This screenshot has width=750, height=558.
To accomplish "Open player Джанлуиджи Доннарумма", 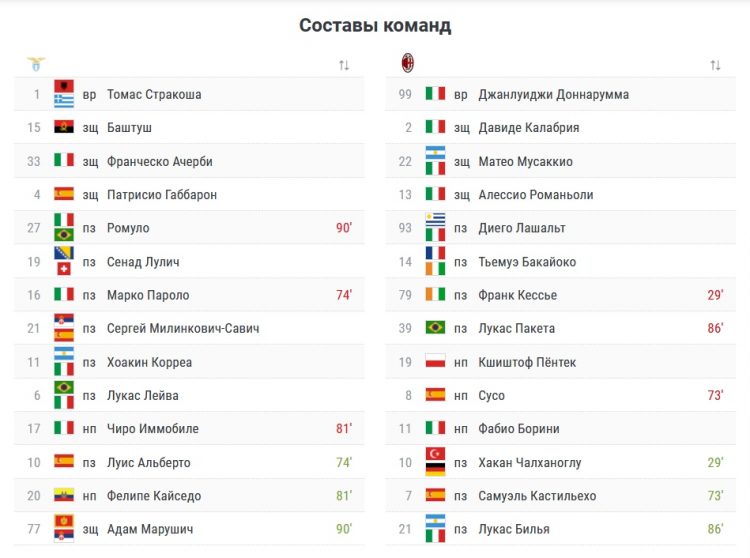I will (x=553, y=94).
